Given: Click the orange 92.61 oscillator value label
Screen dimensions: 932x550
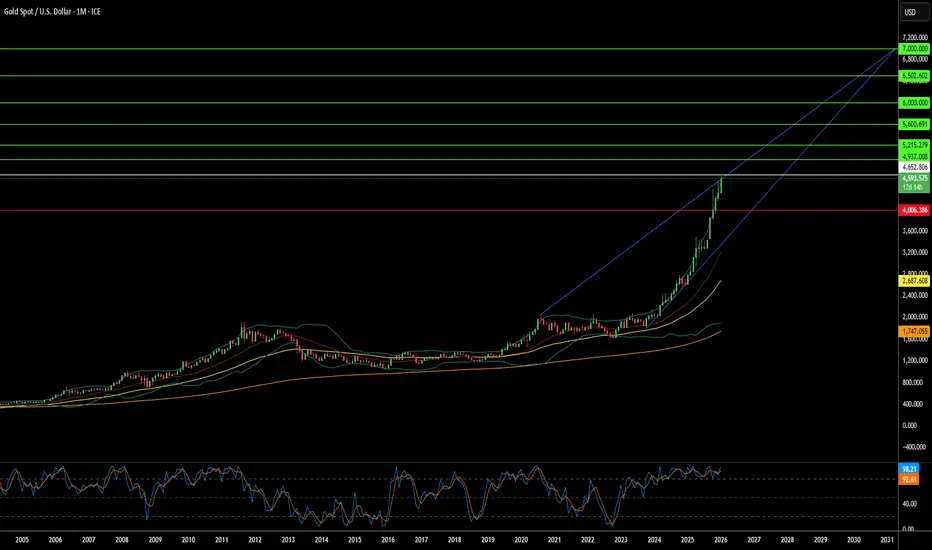Looking at the screenshot, I should pyautogui.click(x=909, y=479).
